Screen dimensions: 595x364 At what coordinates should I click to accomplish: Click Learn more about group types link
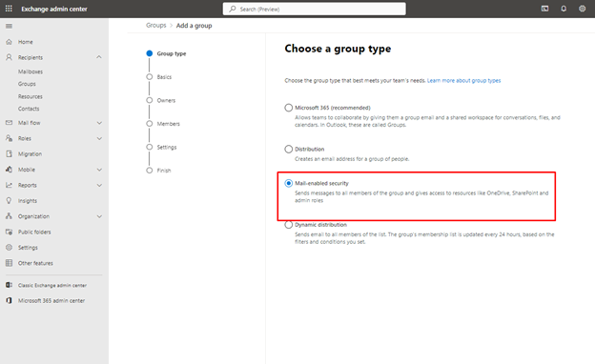tap(463, 80)
